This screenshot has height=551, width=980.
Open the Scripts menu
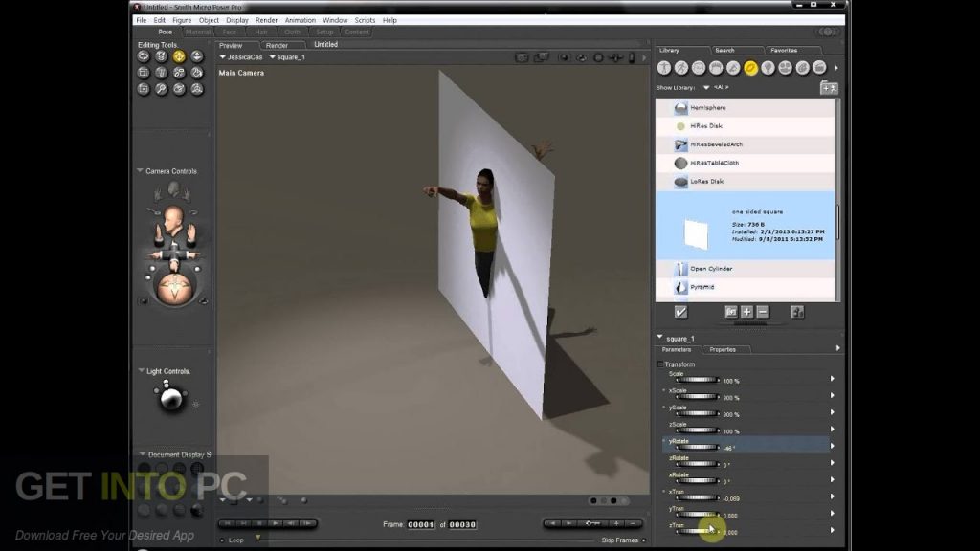click(x=365, y=20)
